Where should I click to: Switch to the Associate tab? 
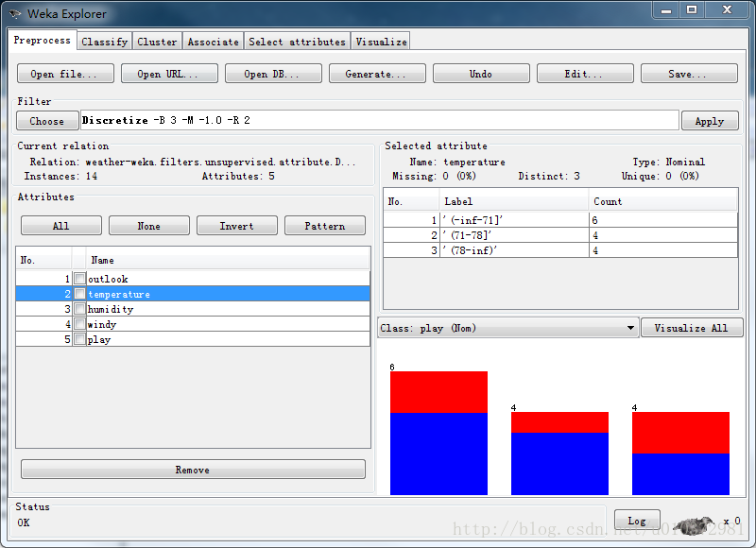[214, 42]
